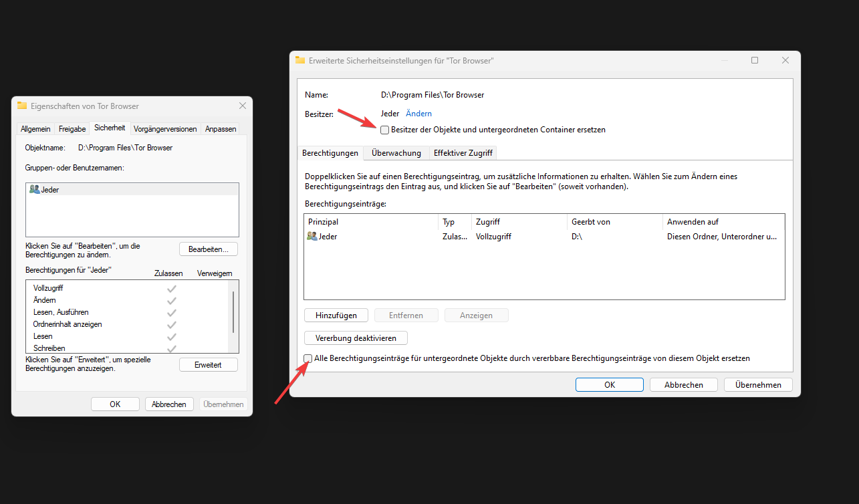Image resolution: width=859 pixels, height=504 pixels.
Task: Click the 'Bearbeiten...' button
Action: [209, 249]
